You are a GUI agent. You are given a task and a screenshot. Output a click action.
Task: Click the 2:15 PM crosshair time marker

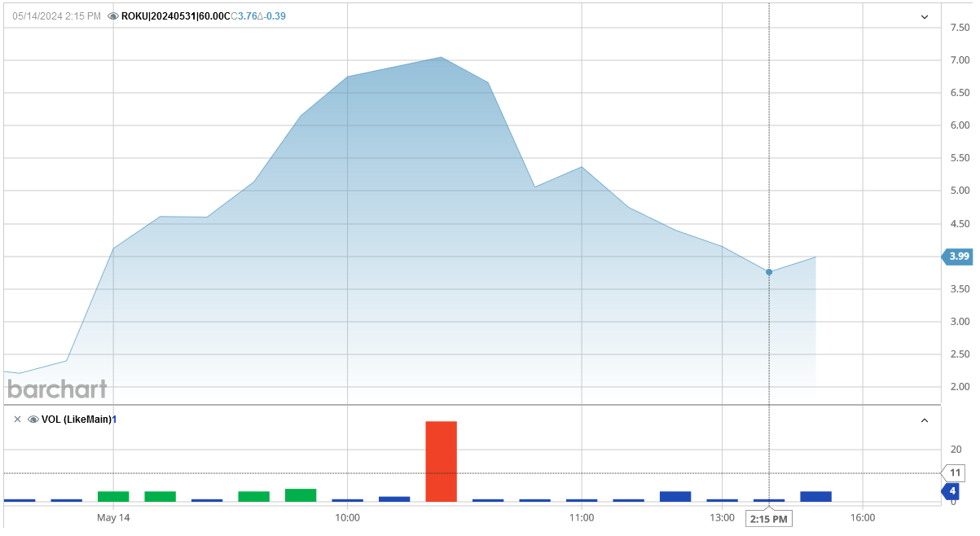pyautogui.click(x=768, y=518)
